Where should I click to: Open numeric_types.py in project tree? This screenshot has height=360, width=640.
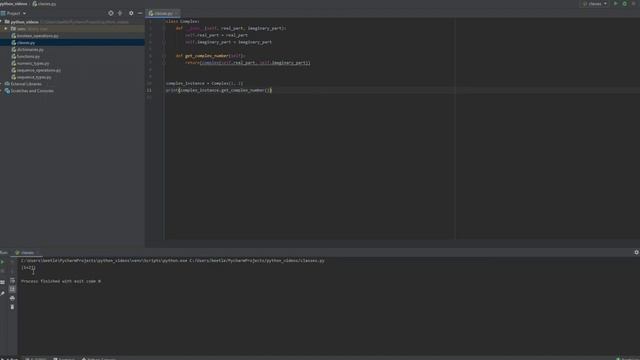click(x=33, y=63)
